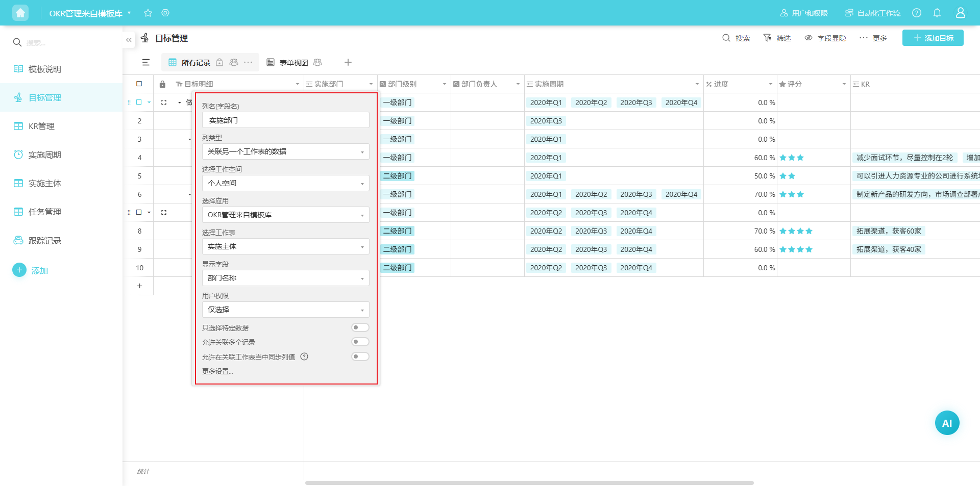The image size is (980, 486).
Task: Open 用户和权限 in top bar
Action: tap(804, 13)
